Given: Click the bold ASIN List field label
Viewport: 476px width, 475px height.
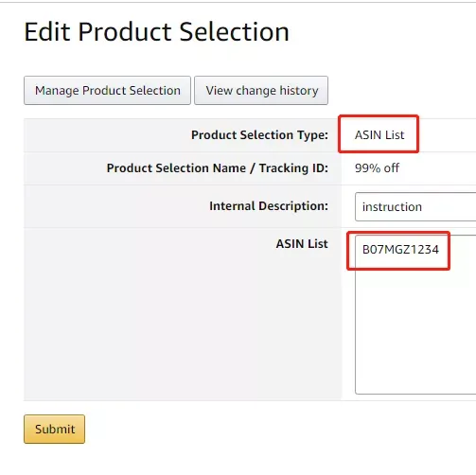Looking at the screenshot, I should tap(302, 244).
